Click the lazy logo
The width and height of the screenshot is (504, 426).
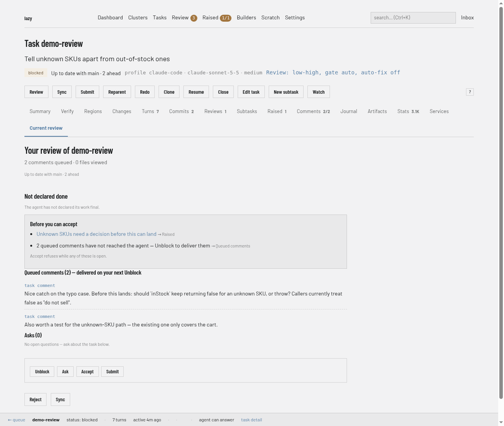[28, 18]
